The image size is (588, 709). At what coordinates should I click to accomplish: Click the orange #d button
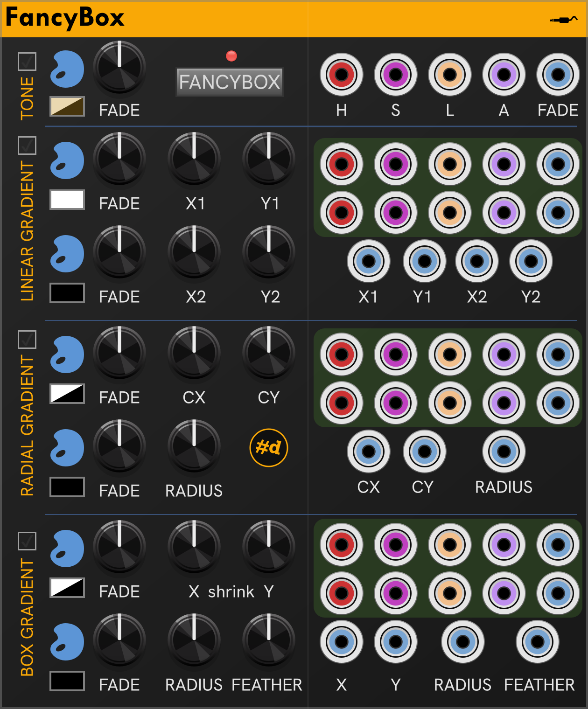[269, 448]
